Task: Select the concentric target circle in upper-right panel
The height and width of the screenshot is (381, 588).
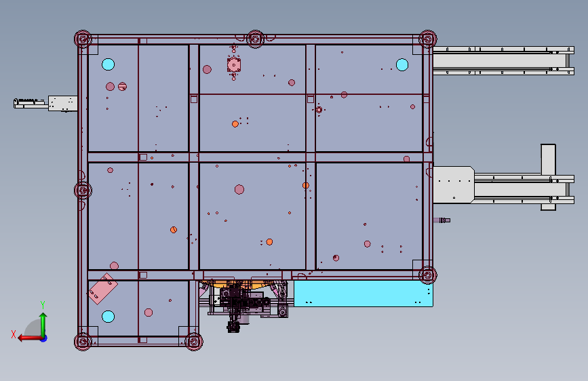Action: tap(319, 110)
